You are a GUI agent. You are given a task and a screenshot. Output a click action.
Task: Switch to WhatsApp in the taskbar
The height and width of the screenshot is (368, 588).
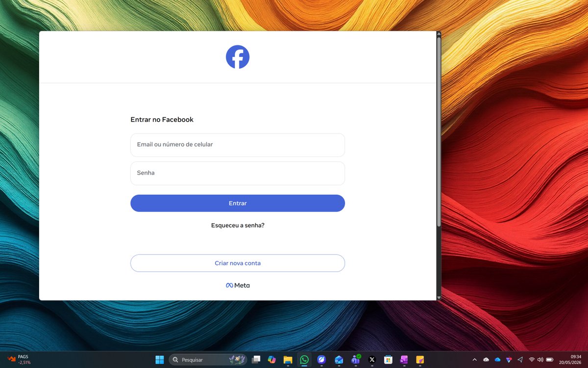tap(304, 360)
